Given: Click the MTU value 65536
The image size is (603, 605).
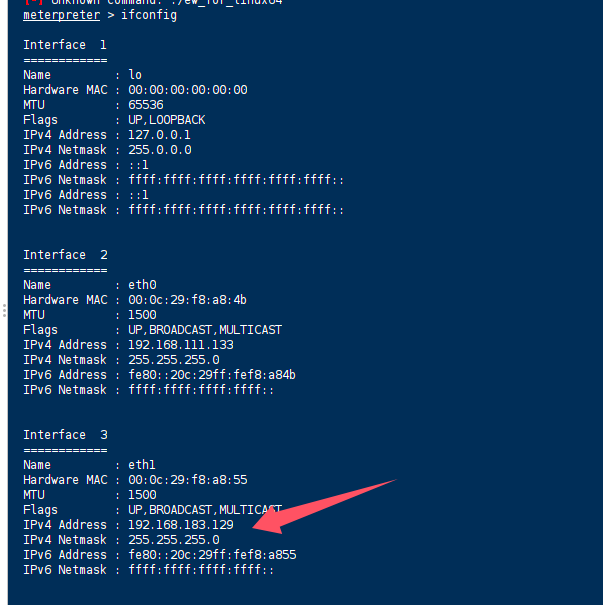Looking at the screenshot, I should coord(146,105).
